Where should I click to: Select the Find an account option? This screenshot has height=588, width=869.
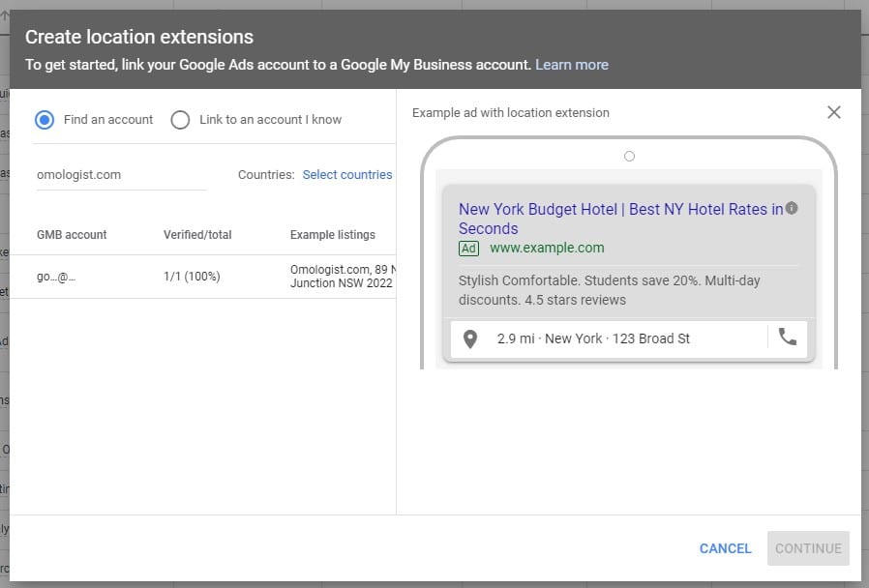(45, 120)
